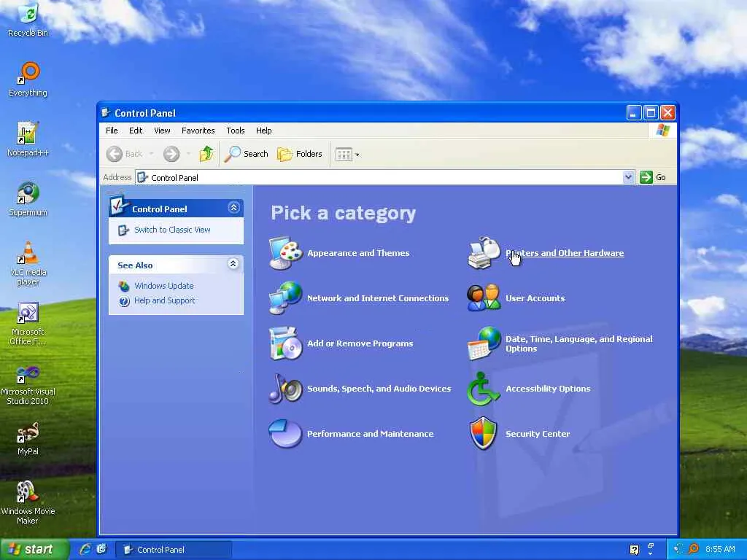Open the Edit menu
This screenshot has height=560, width=747.
136,131
